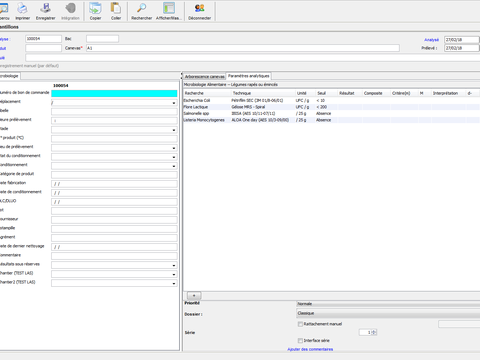Click the Aperçu preview icon
The height and width of the screenshot is (360, 480).
click(3, 8)
